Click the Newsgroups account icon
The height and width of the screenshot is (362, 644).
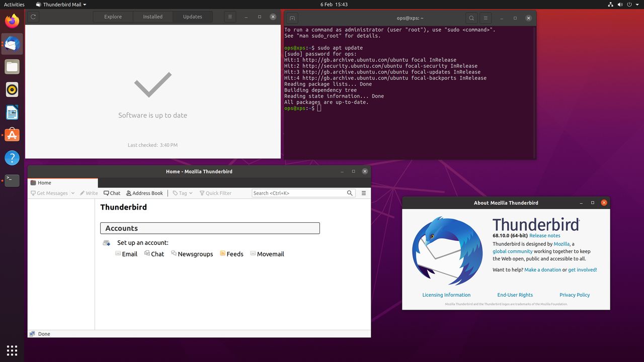pos(174,253)
